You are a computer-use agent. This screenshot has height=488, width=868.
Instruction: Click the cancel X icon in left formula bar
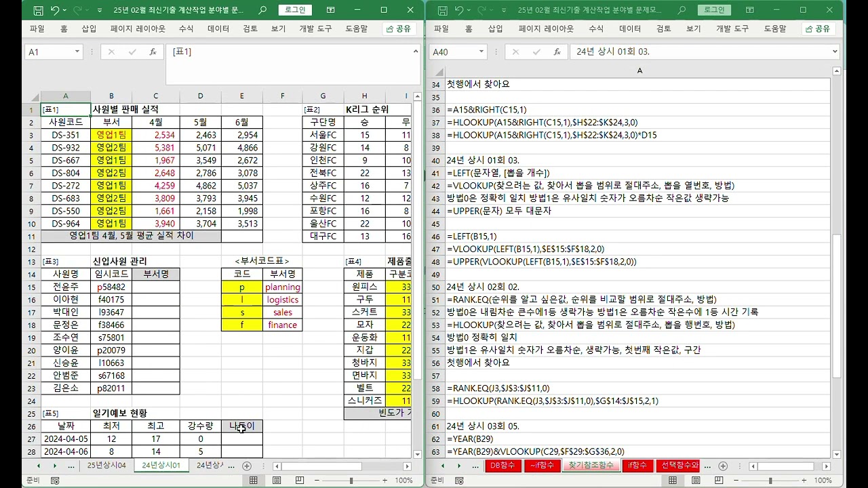click(111, 52)
